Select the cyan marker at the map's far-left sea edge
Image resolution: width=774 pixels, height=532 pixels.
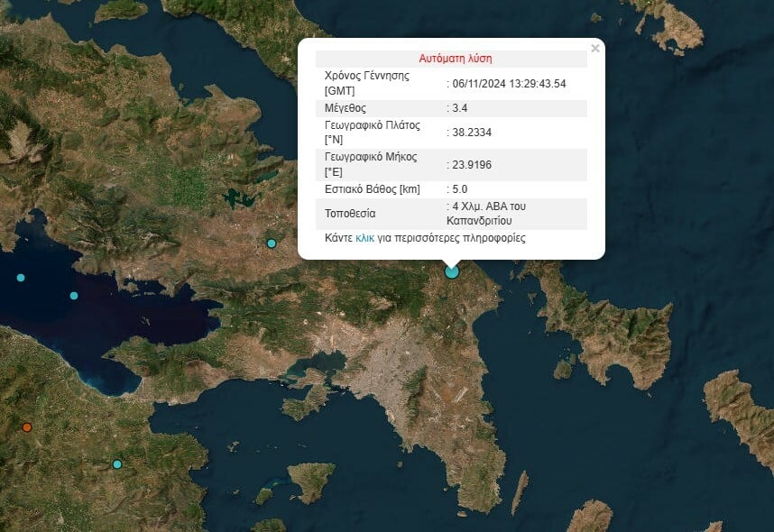(21, 278)
